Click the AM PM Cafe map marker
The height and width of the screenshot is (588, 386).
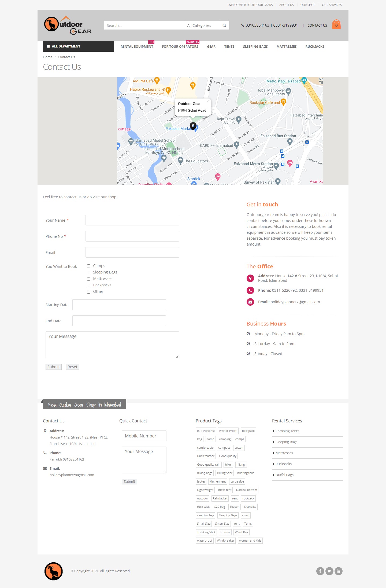157,80
